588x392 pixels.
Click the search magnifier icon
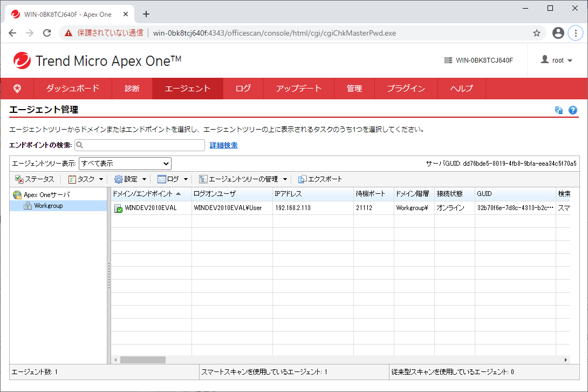[x=79, y=145]
